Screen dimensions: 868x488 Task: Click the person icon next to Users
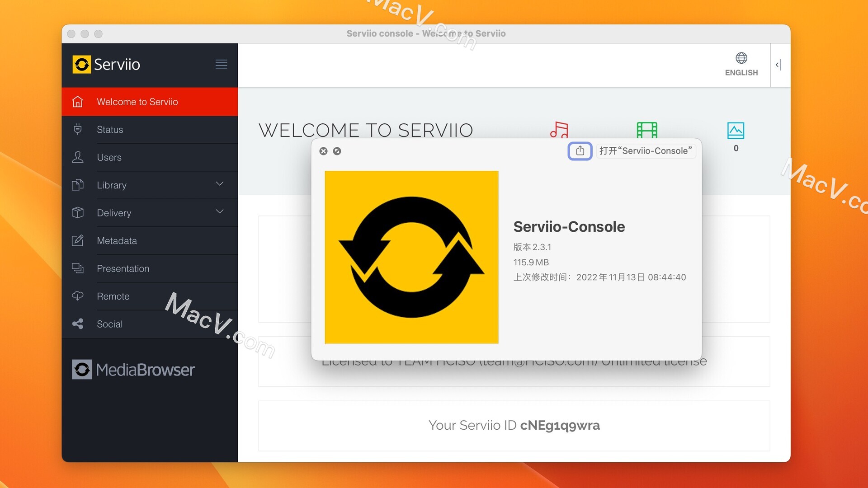pos(78,157)
